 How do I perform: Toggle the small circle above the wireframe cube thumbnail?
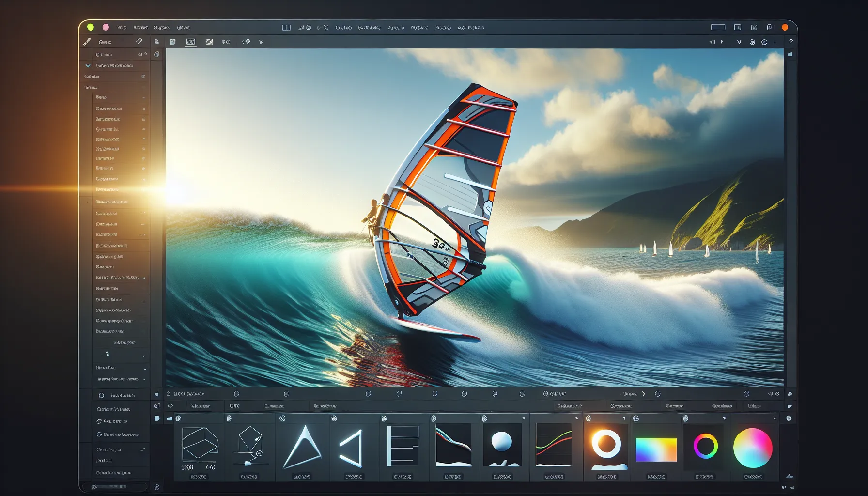pos(178,418)
